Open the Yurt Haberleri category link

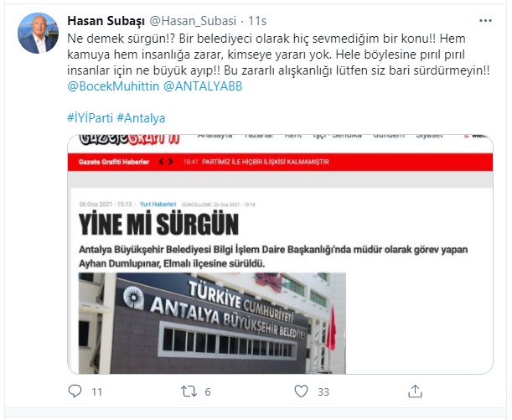coord(158,205)
